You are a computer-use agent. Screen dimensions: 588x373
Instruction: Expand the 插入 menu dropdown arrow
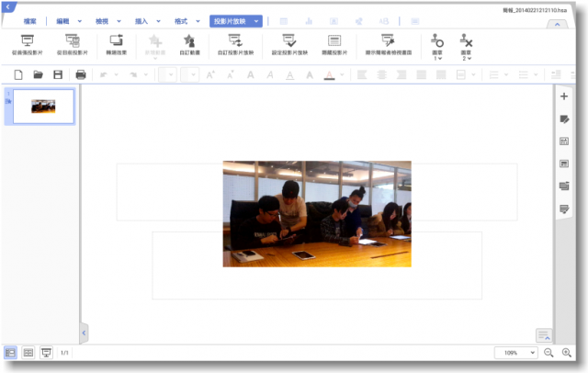[x=158, y=21]
